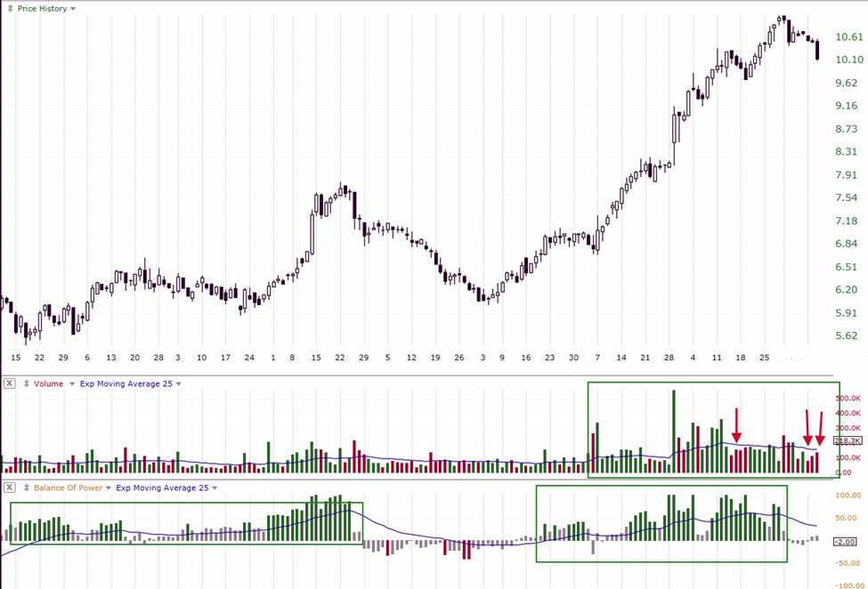The width and height of the screenshot is (868, 589).
Task: Expand the Balance Of Power dropdown arrow
Action: (108, 488)
